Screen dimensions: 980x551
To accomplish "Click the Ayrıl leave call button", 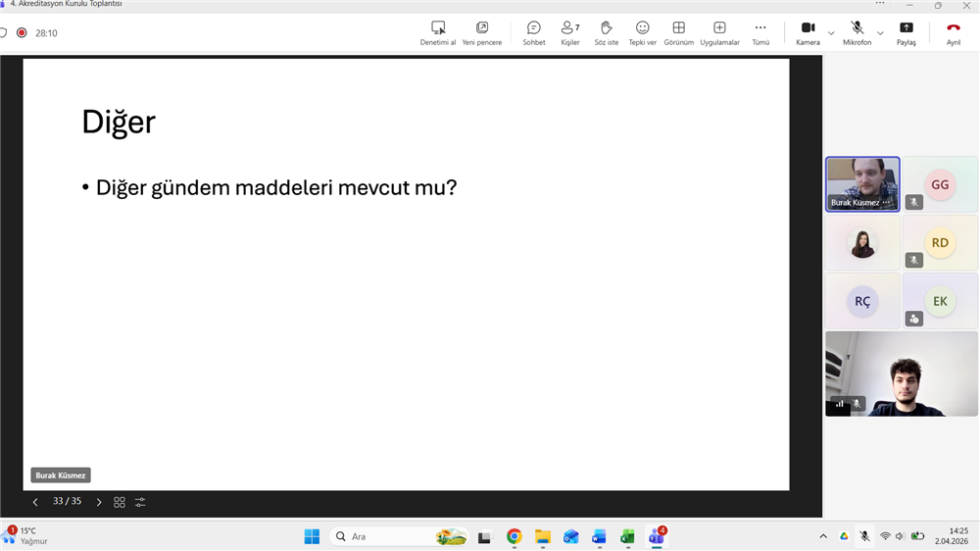I will pyautogui.click(x=953, y=32).
